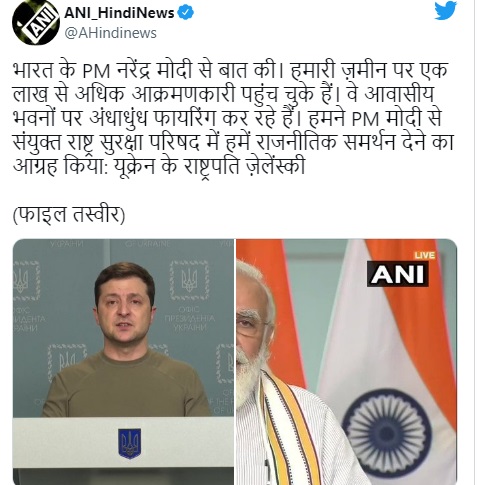Click the yellow LIVE label above ANI
Viewport: 477px width, 485px height.
424,255
